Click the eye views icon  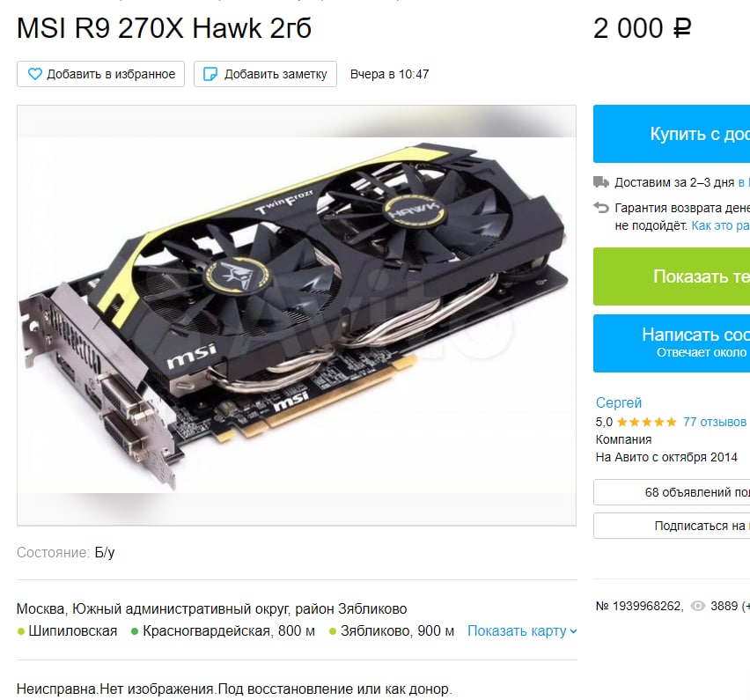[698, 606]
